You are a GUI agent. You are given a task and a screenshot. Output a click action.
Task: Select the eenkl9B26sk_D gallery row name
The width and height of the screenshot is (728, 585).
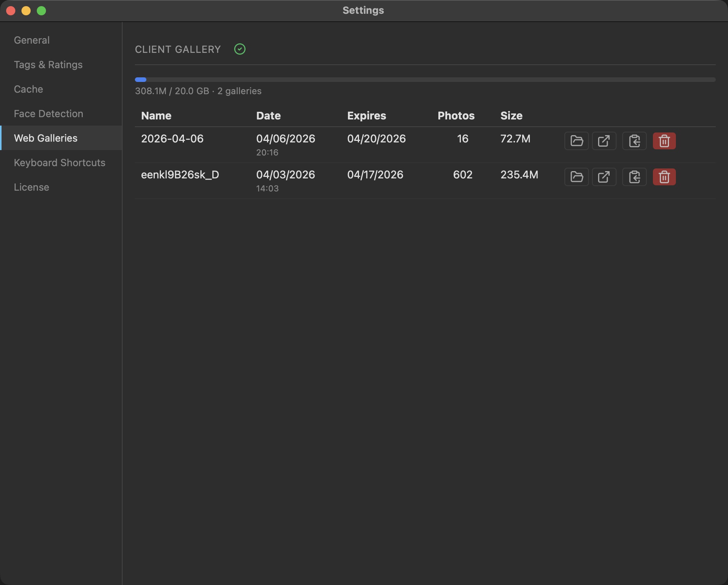click(x=180, y=175)
